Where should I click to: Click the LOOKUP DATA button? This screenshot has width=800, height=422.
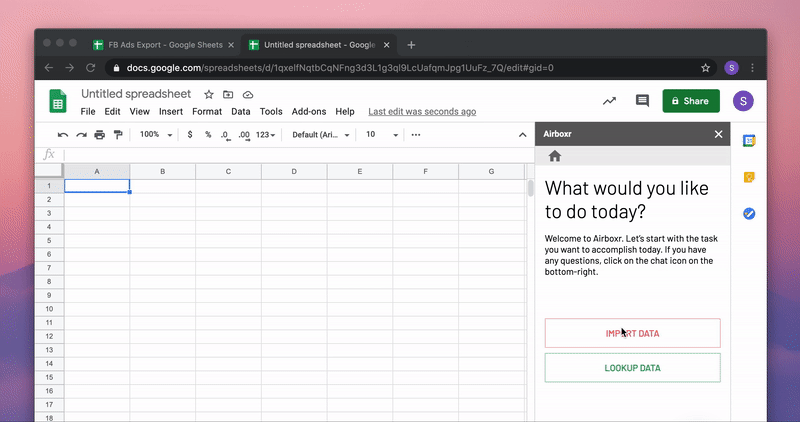[632, 368]
